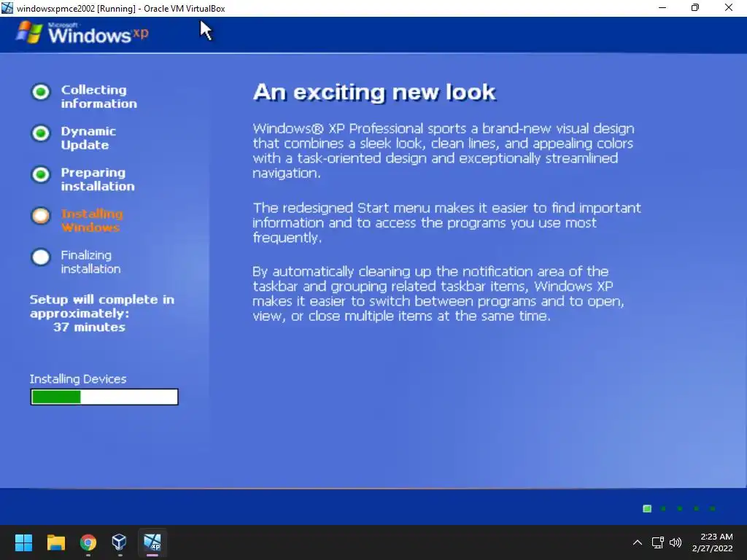Minimize the VirtualBox VM window

tap(662, 7)
